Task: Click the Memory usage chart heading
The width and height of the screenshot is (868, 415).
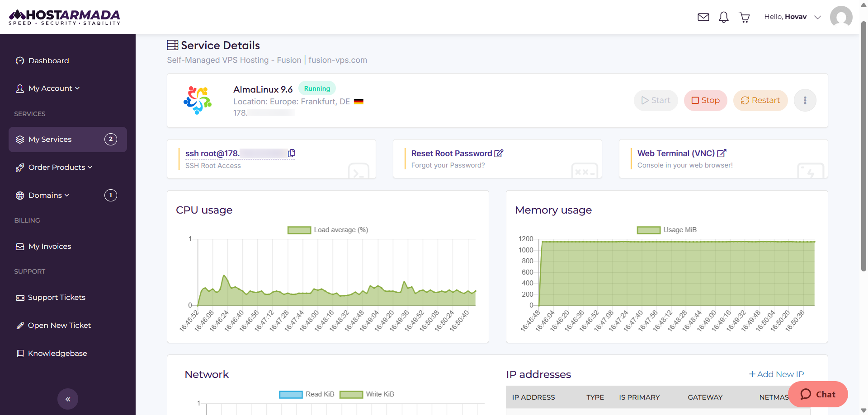Action: [553, 210]
